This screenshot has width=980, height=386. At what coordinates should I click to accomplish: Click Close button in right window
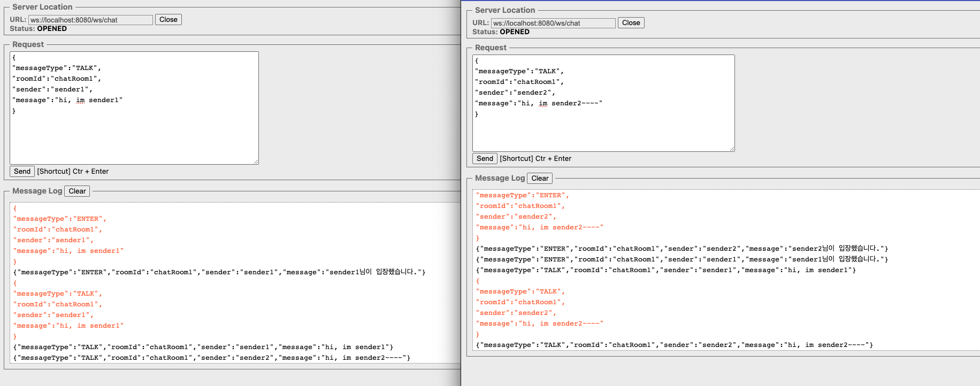coord(631,23)
